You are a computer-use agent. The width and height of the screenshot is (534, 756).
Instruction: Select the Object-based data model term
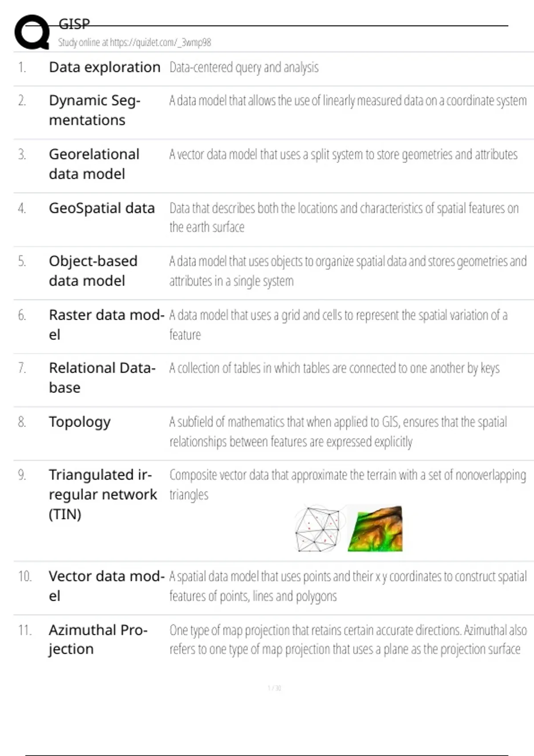coord(93,271)
